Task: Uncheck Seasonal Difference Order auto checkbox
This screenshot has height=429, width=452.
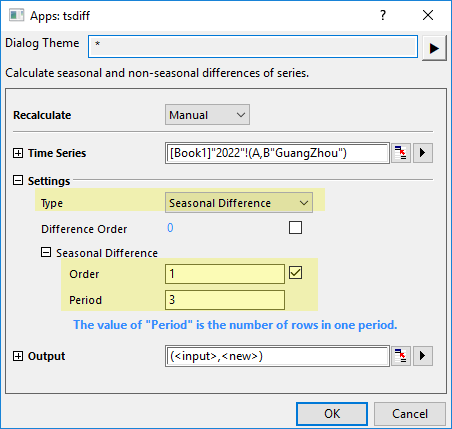Action: (295, 273)
